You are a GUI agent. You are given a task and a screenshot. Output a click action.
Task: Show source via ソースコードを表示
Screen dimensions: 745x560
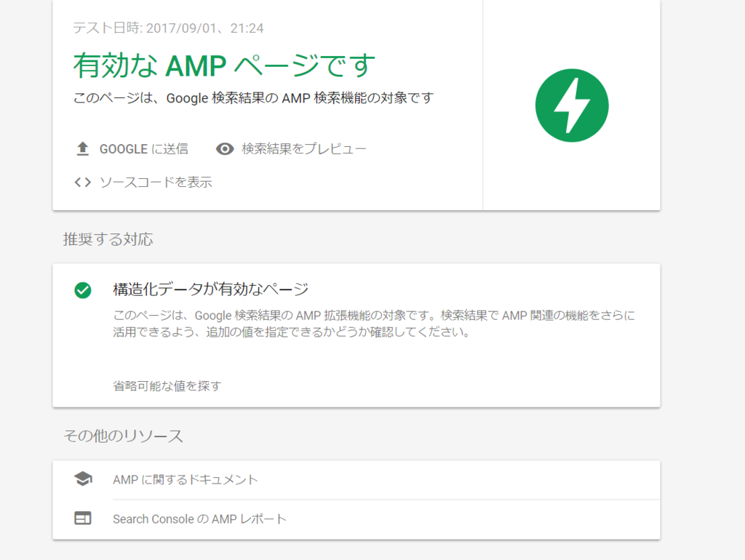pos(156,183)
